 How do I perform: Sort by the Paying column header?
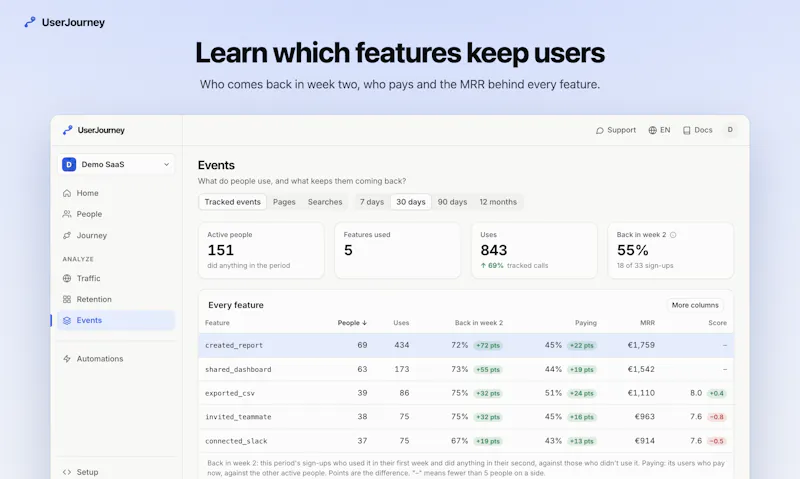tap(586, 323)
